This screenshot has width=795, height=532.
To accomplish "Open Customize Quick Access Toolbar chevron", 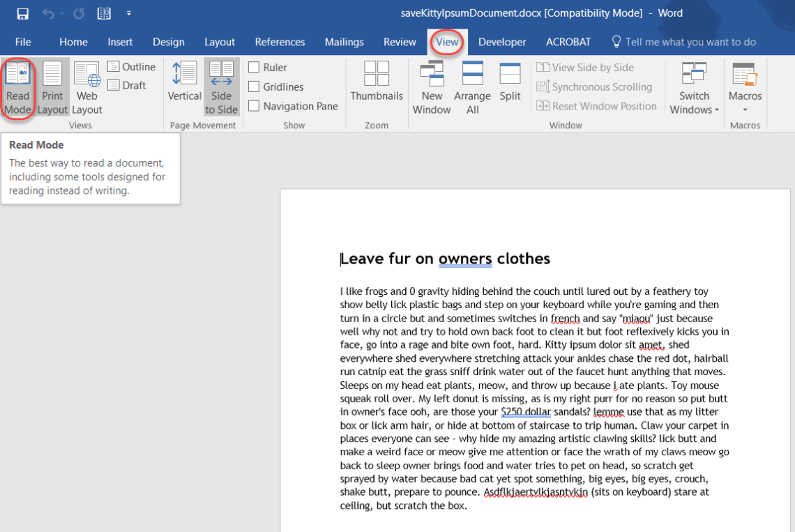I will pyautogui.click(x=129, y=13).
